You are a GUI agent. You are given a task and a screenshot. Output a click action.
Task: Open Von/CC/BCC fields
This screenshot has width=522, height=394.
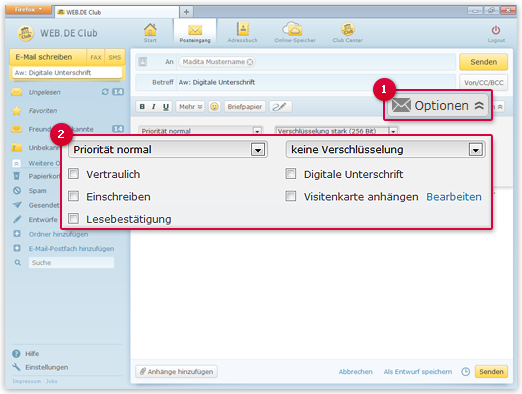coord(483,82)
